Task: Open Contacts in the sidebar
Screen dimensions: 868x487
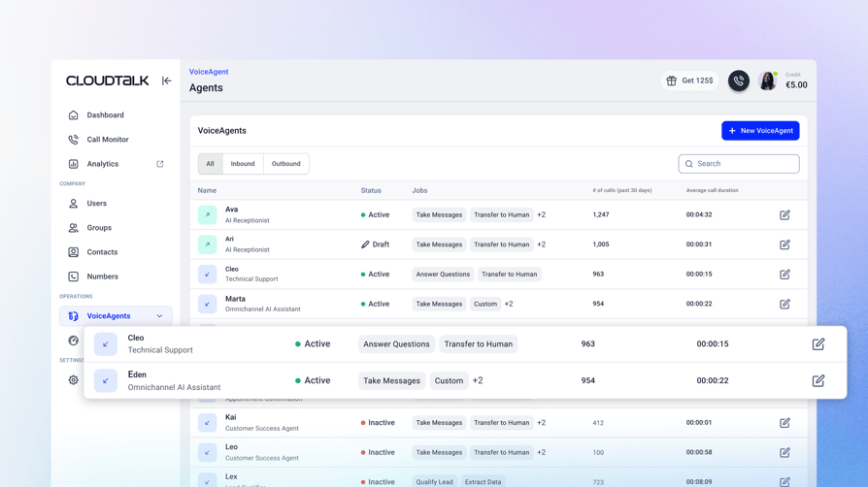Action: pyautogui.click(x=102, y=252)
